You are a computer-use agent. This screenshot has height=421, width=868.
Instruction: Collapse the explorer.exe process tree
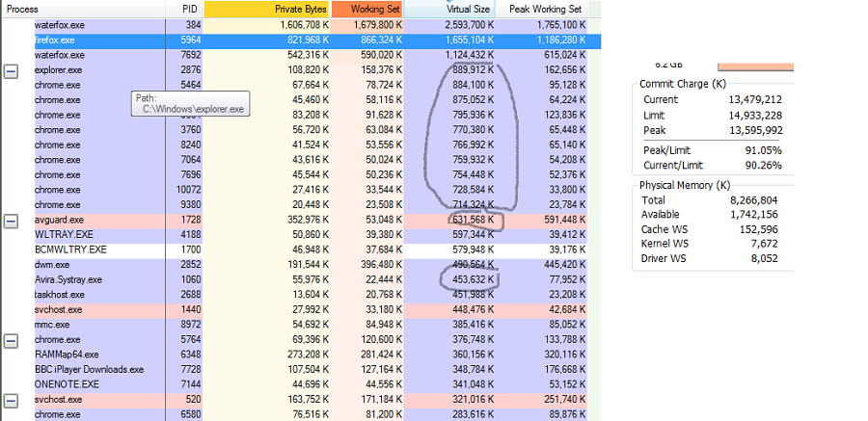coord(11,71)
